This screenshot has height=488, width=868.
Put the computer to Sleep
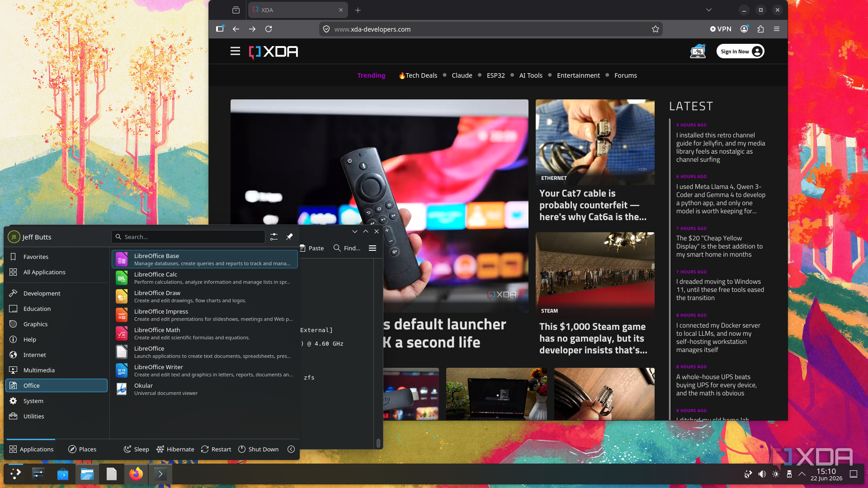coord(137,449)
